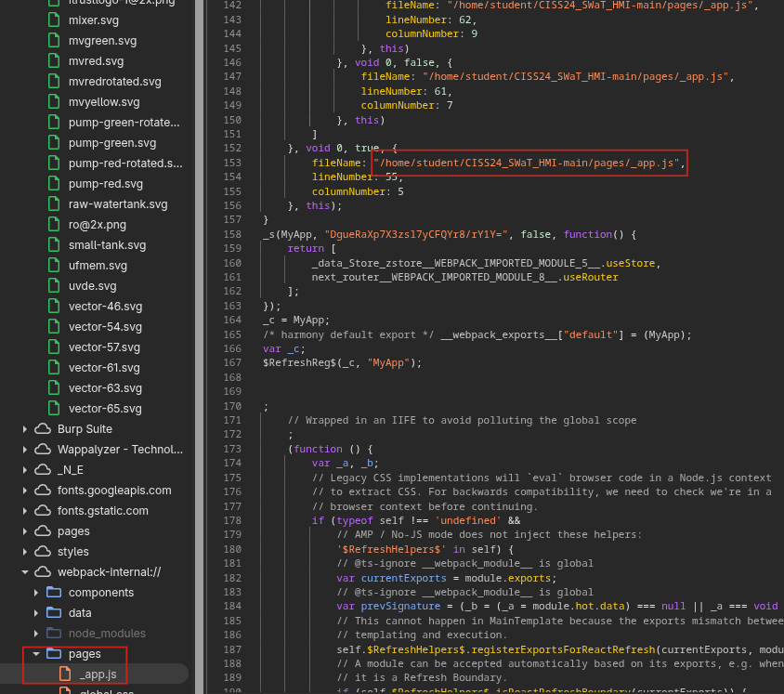The height and width of the screenshot is (694, 784).
Task: Click the useStore text on line 160
Action: 630,263
